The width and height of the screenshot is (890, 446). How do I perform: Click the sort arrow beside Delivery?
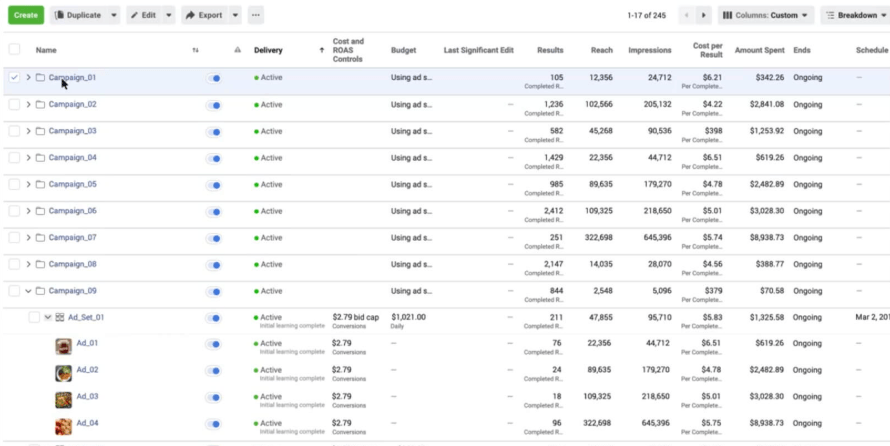[x=320, y=50]
